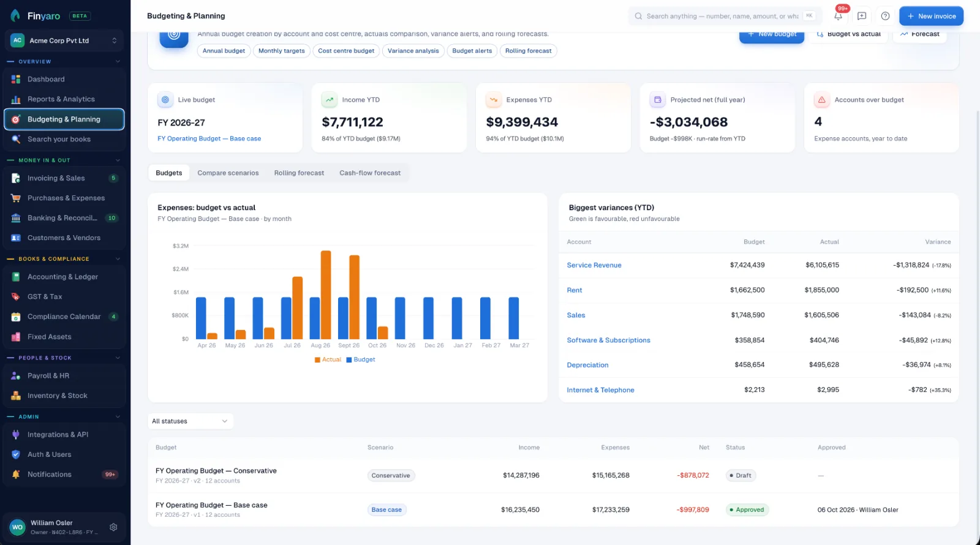The width and height of the screenshot is (980, 545).
Task: Click the GST & Tax tag icon
Action: (x=16, y=297)
